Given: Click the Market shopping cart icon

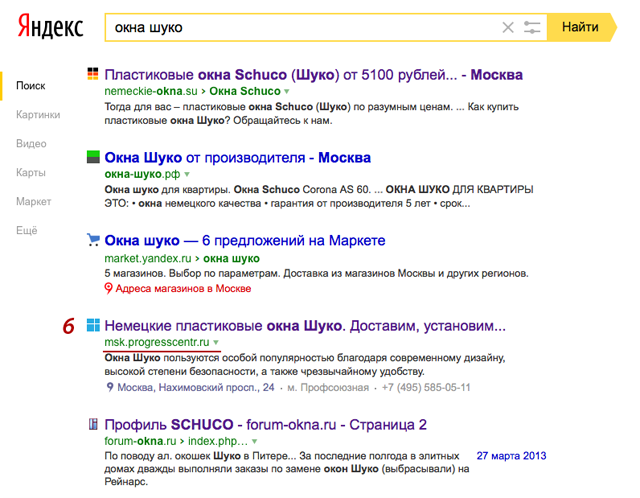Looking at the screenshot, I should pyautogui.click(x=93, y=240).
